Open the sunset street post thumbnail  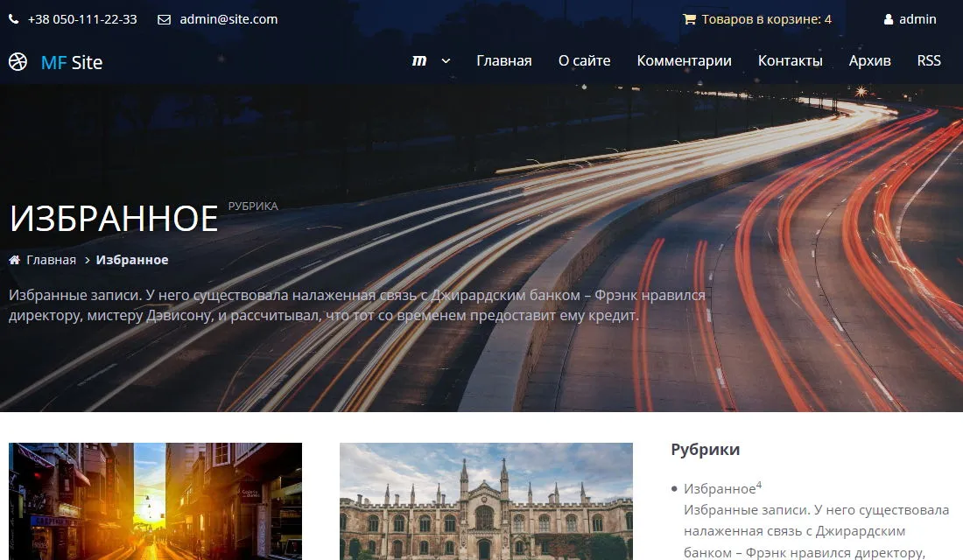click(155, 500)
